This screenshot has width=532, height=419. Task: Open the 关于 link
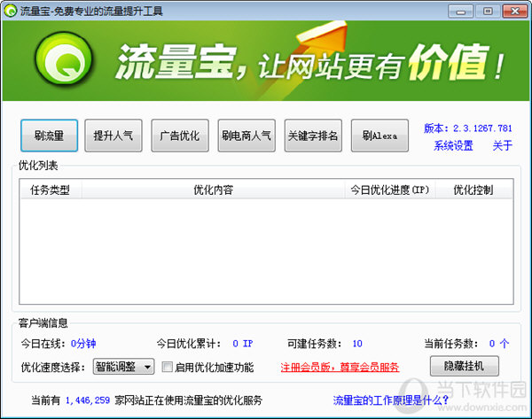(x=503, y=146)
